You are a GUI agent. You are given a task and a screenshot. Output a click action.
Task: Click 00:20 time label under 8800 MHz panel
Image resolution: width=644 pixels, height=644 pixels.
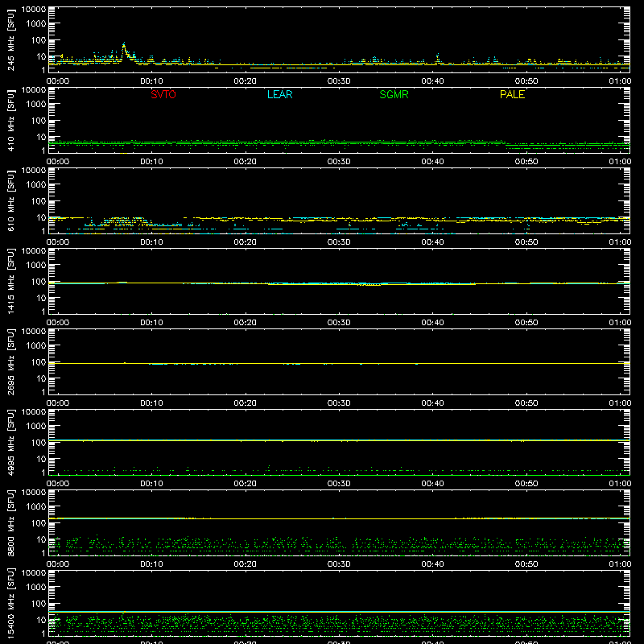click(x=246, y=564)
